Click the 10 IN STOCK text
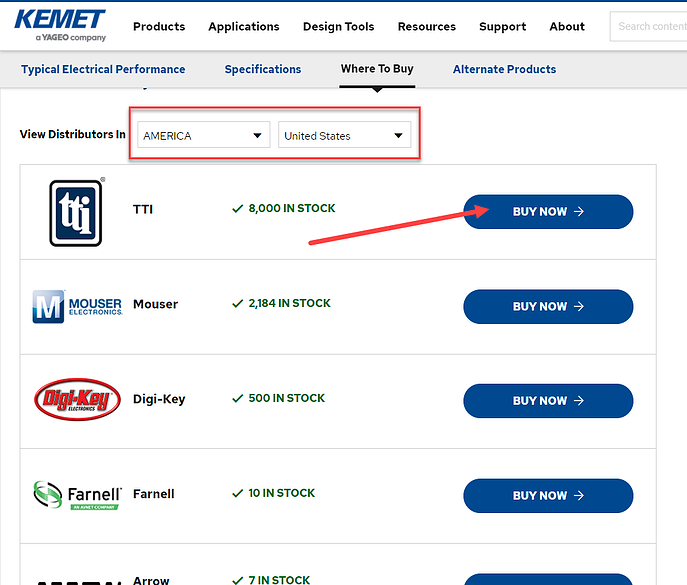The height and width of the screenshot is (585, 687). point(282,493)
